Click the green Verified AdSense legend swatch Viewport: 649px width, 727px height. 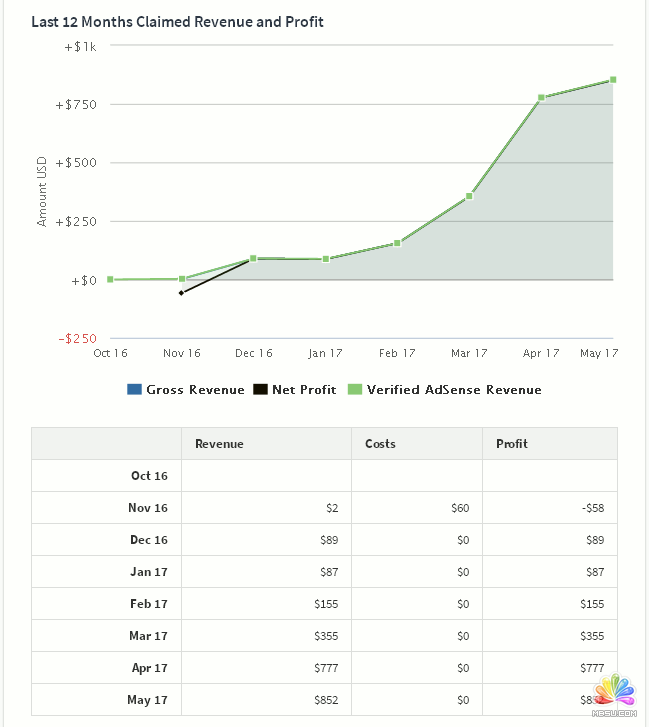354,390
